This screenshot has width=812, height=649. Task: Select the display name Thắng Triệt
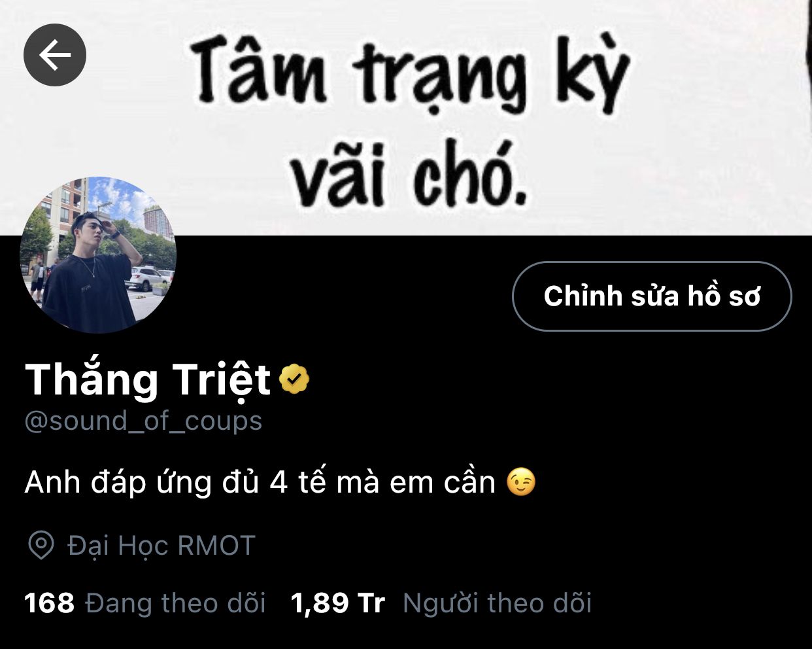coord(148,380)
